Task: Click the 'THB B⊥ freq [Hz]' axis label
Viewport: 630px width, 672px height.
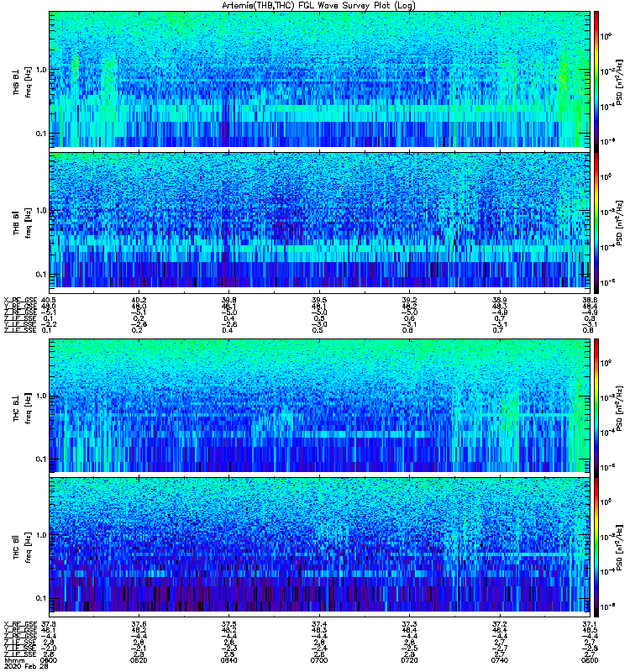Action: click(x=23, y=82)
